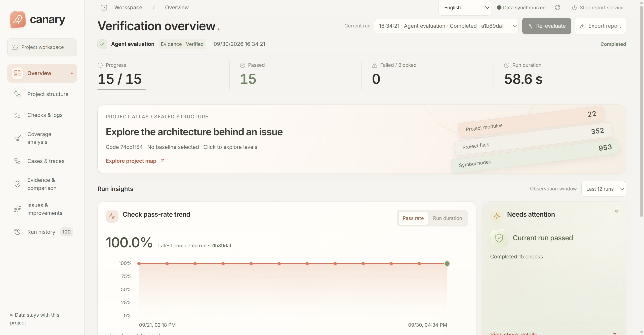The width and height of the screenshot is (644, 335).
Task: Open Coverage analysis section
Action: [x=42, y=138]
